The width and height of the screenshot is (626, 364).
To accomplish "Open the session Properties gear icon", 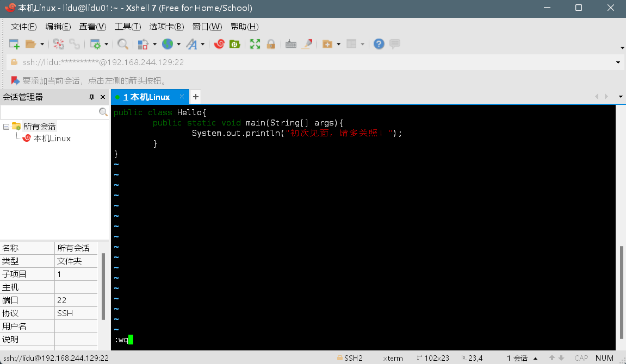I will [95, 44].
